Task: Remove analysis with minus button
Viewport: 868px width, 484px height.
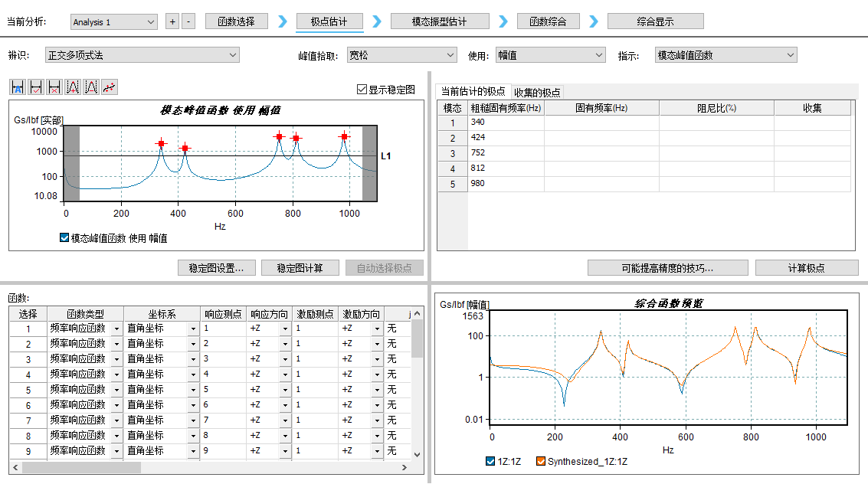Action: click(189, 22)
